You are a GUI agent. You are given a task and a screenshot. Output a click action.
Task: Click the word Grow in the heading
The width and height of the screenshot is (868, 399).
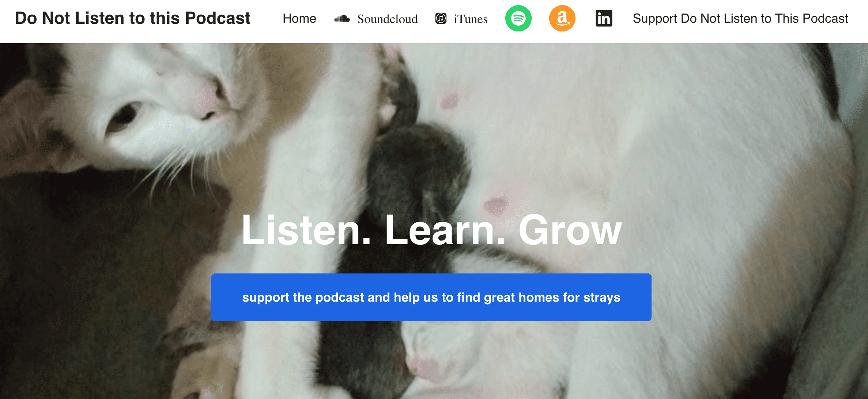(x=570, y=230)
